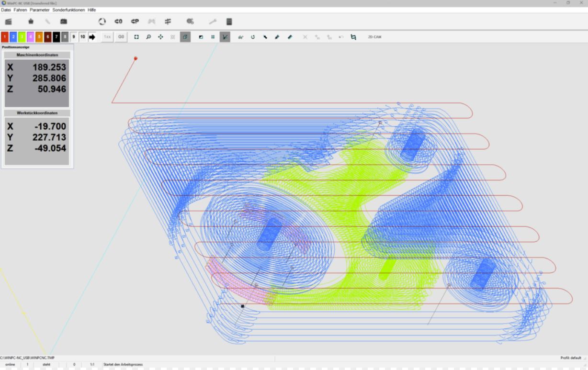Select the red tool number 1 color swatch
588x370 pixels.
pos(4,36)
